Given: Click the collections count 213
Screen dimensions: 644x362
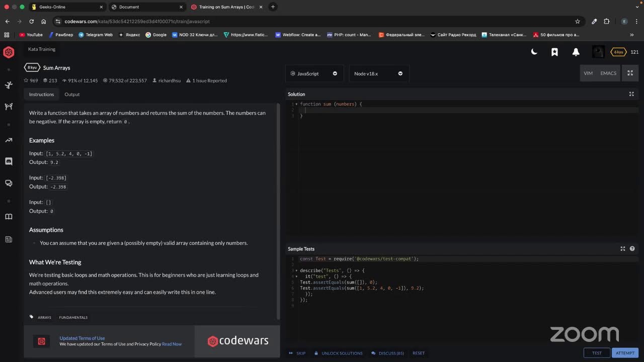Looking at the screenshot, I should 50,80.
